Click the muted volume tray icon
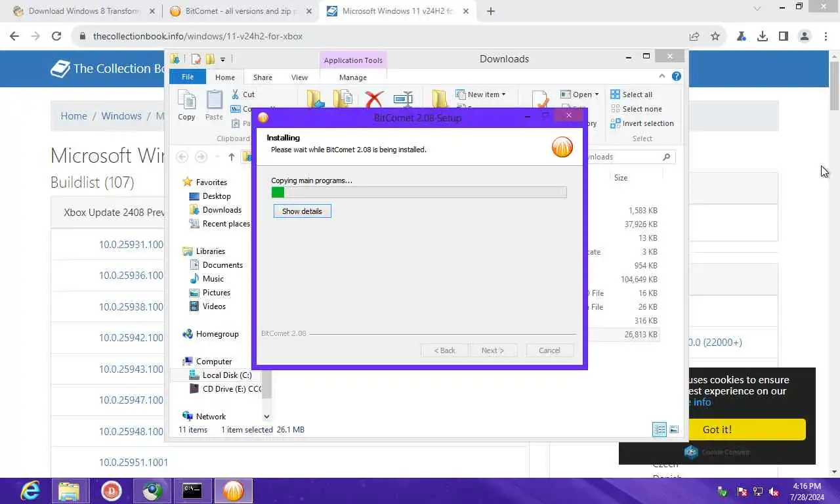 pyautogui.click(x=774, y=491)
